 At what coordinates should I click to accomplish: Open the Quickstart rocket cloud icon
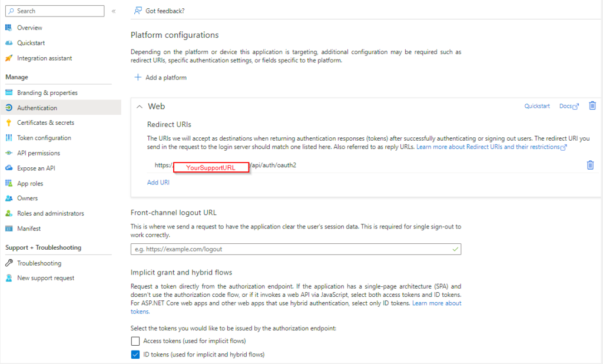[9, 43]
